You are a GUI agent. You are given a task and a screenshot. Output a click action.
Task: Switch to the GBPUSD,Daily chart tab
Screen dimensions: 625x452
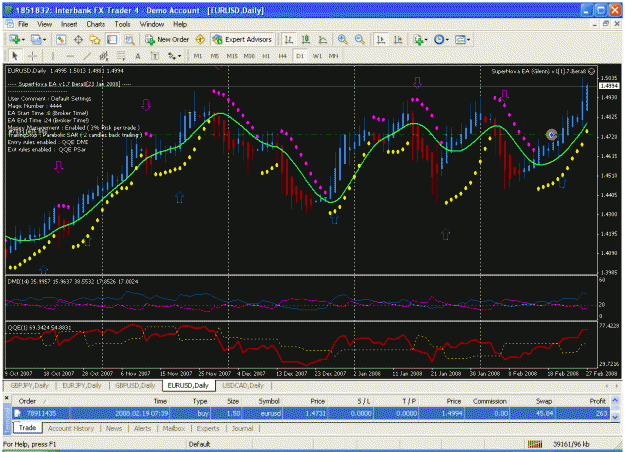coord(135,385)
